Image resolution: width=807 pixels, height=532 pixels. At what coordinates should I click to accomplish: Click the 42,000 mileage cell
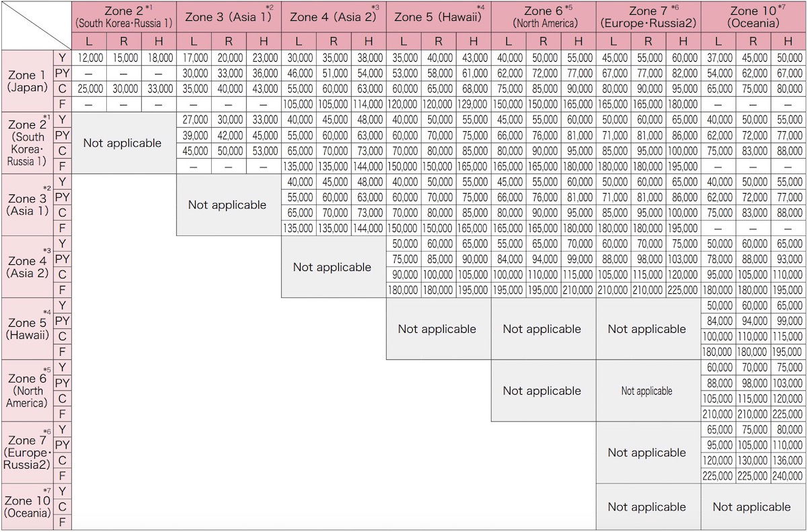(x=229, y=136)
